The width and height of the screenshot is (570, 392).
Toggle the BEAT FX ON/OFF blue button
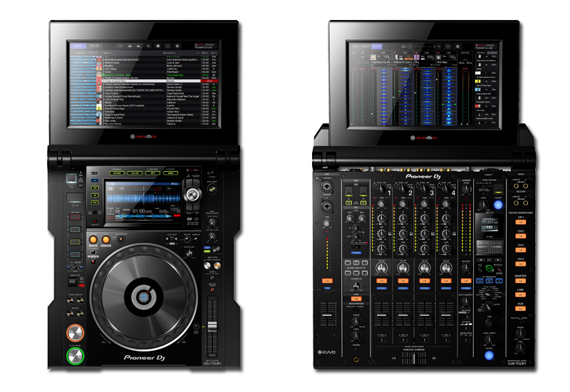point(489,355)
